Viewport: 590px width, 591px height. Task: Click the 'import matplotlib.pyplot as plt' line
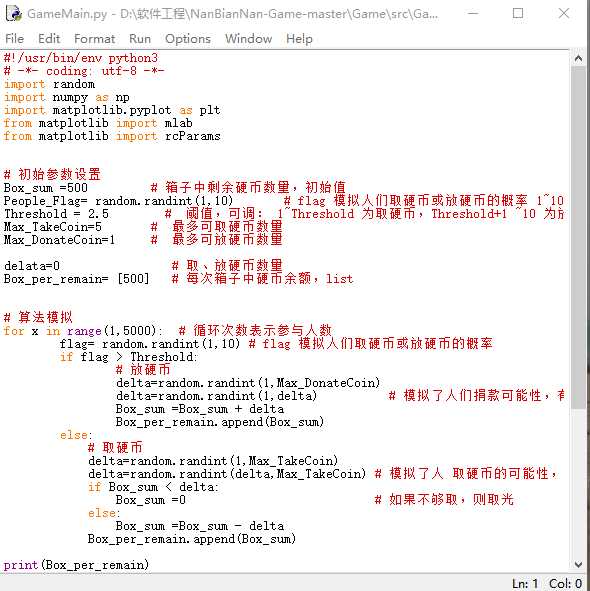pos(112,110)
